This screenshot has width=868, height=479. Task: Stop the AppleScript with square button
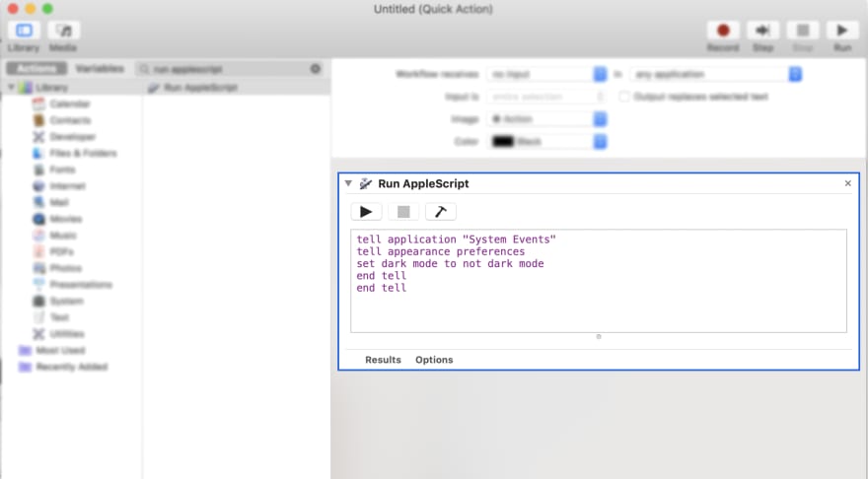click(x=403, y=212)
